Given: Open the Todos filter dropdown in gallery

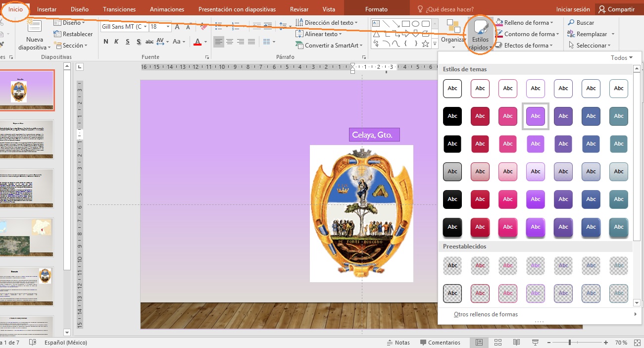Looking at the screenshot, I should tap(622, 58).
